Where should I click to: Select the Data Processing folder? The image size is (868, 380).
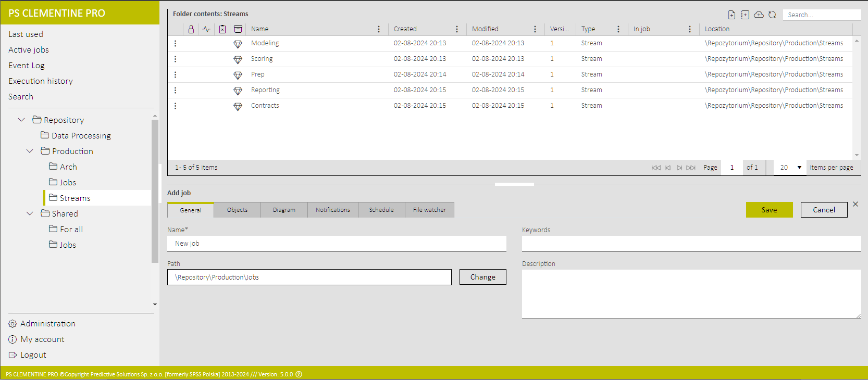[x=76, y=135]
